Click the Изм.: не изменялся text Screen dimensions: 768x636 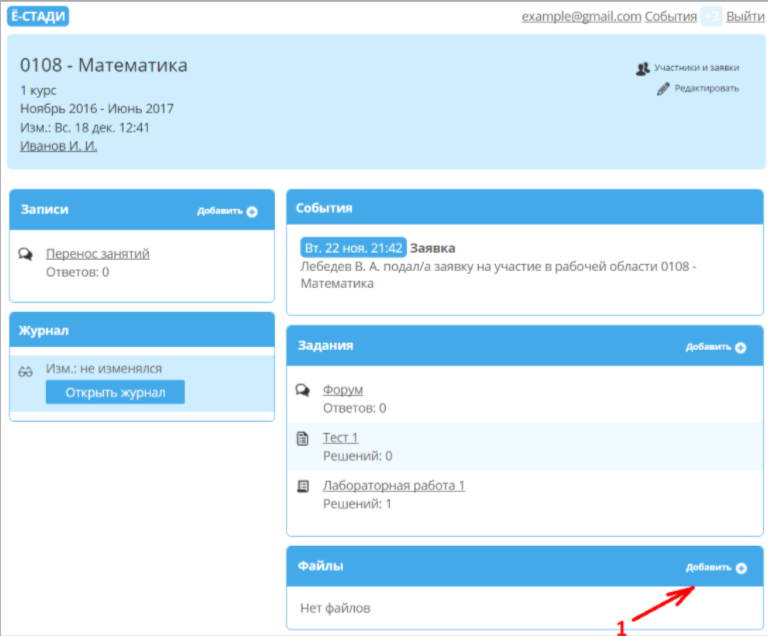point(104,369)
